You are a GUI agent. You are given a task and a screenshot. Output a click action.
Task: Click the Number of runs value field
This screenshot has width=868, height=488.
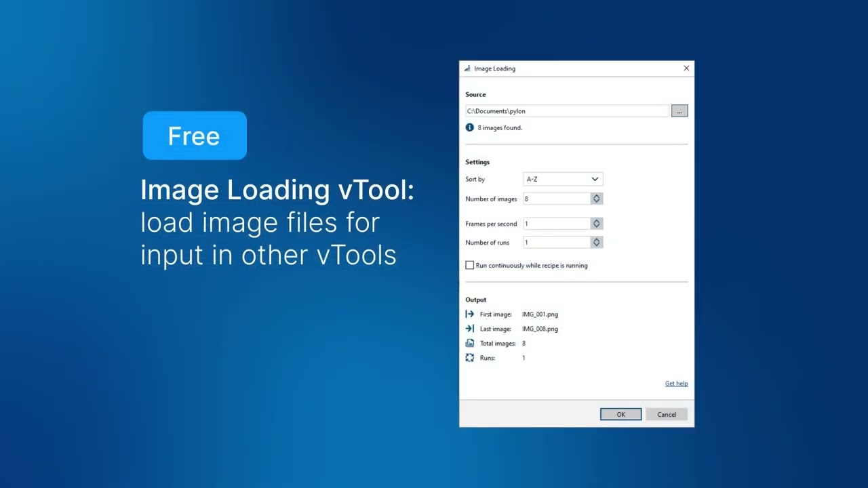[557, 242]
